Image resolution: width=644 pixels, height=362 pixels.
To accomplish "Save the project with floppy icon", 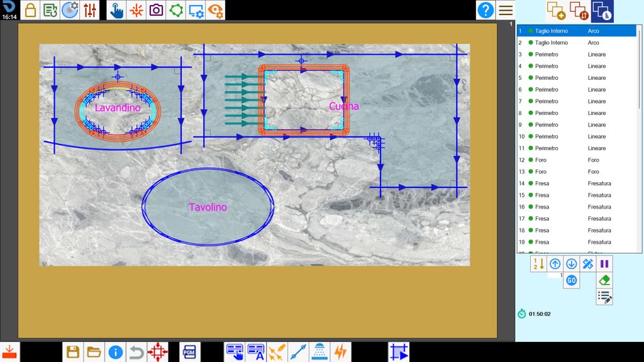I will [x=73, y=352].
